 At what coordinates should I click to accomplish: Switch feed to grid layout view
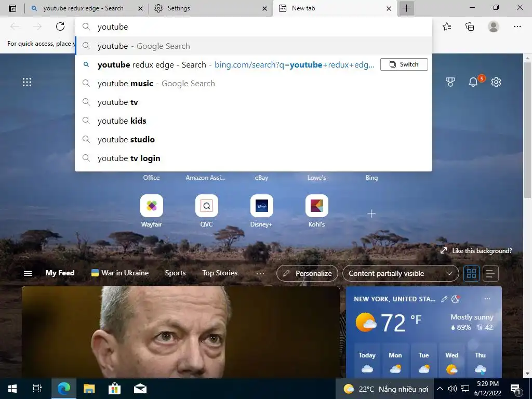pyautogui.click(x=471, y=273)
